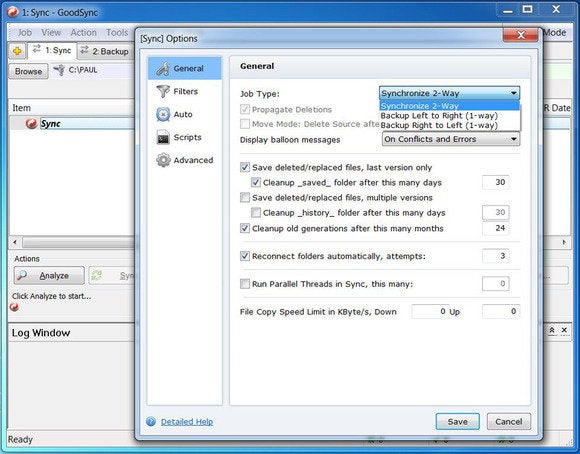Click the Detailed Help question icon
580x454 pixels.
click(151, 421)
